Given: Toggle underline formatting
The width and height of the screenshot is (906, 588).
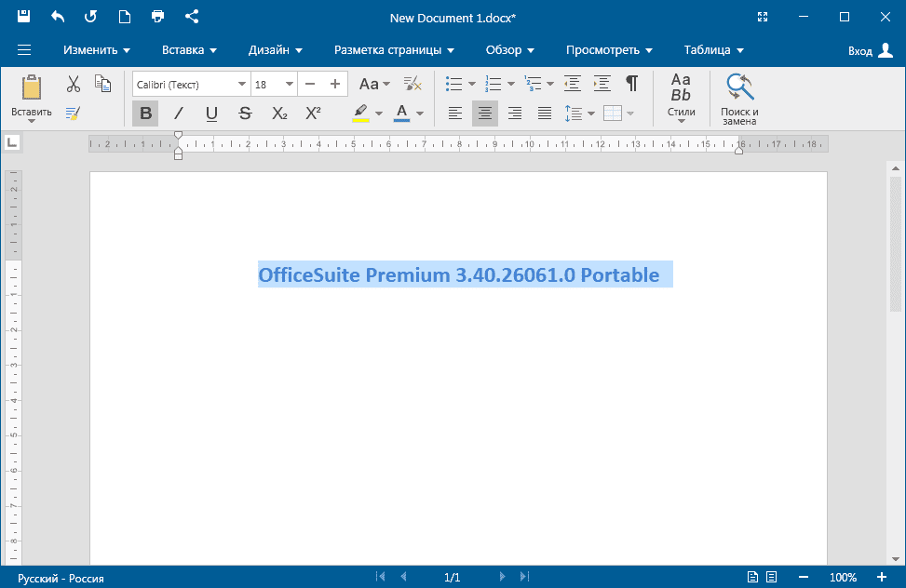Looking at the screenshot, I should point(211,114).
